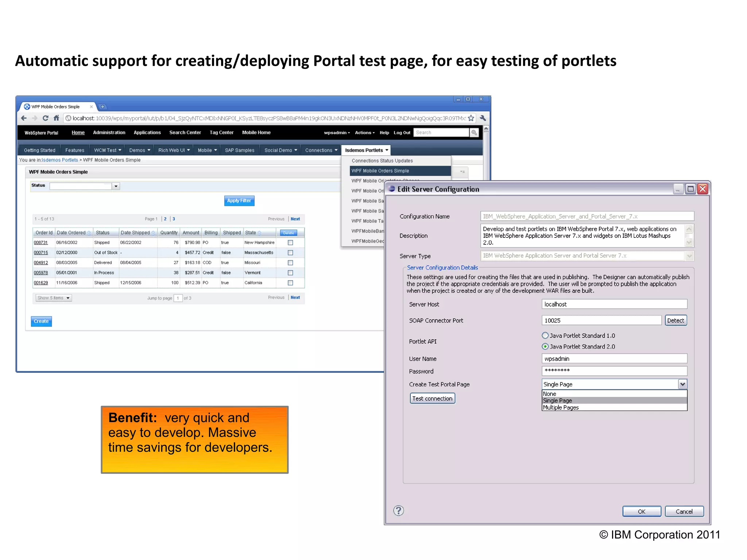
Task: Click the State column sort icon
Action: (259, 233)
